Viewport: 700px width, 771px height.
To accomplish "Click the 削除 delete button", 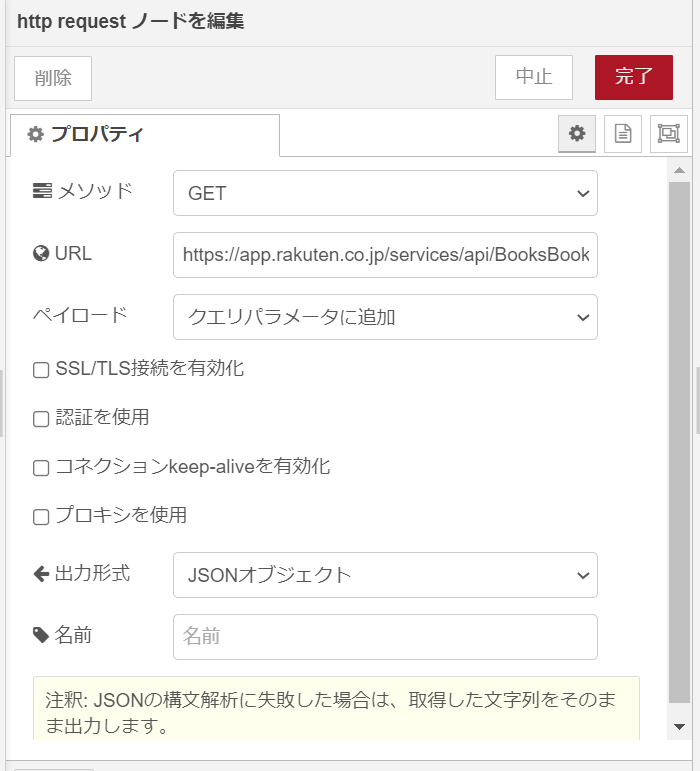I will click(x=53, y=78).
